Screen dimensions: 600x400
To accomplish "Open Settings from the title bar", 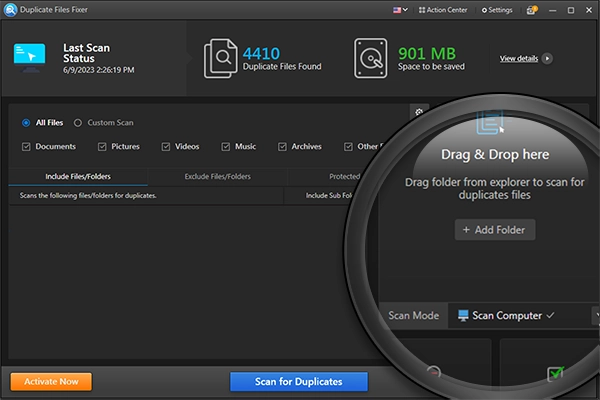I will (497, 10).
